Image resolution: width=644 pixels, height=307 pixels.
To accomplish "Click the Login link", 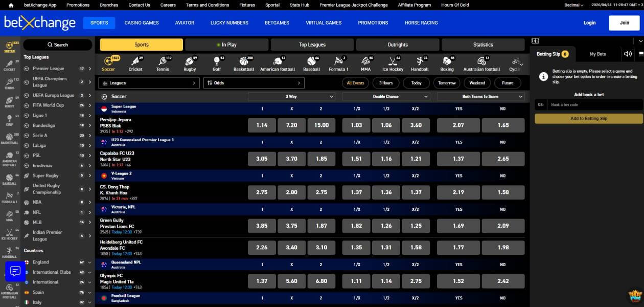I will point(589,23).
